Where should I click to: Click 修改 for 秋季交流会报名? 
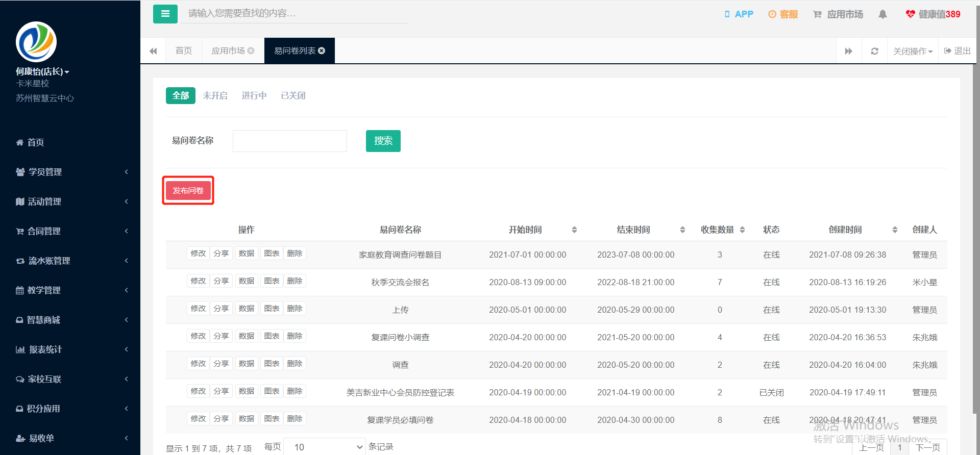click(x=198, y=281)
